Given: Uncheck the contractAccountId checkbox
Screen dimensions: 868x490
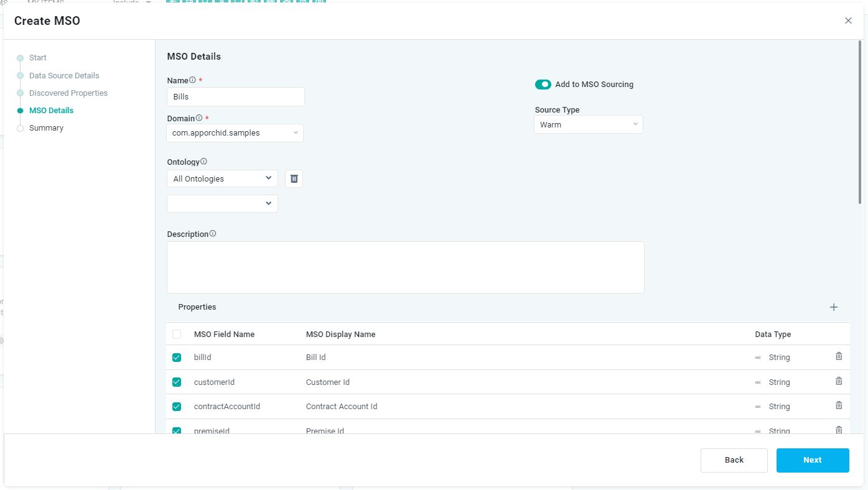Looking at the screenshot, I should (177, 407).
